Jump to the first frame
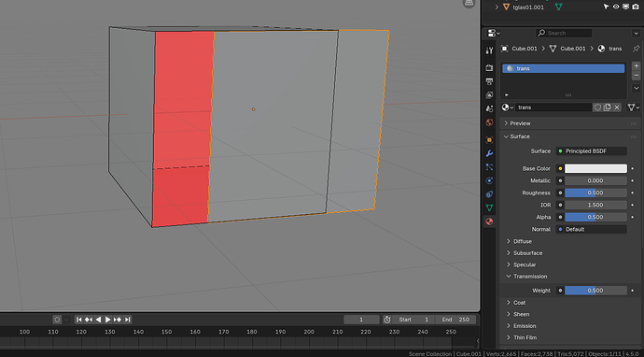This screenshot has height=357, width=644. click(x=79, y=320)
